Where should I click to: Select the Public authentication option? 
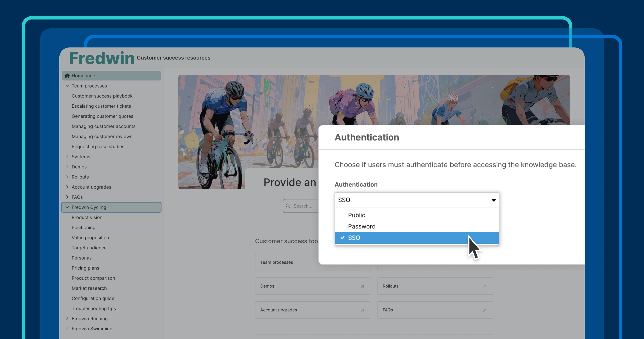[x=357, y=215]
